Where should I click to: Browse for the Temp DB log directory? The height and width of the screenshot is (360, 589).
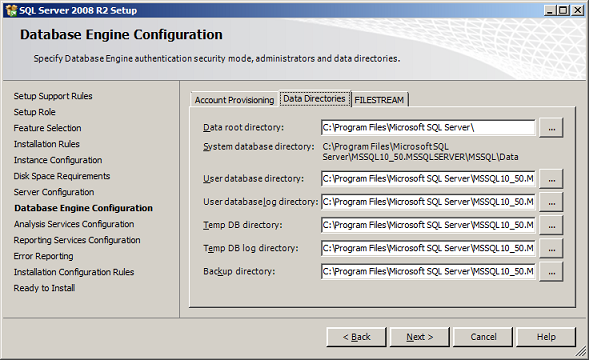click(551, 248)
